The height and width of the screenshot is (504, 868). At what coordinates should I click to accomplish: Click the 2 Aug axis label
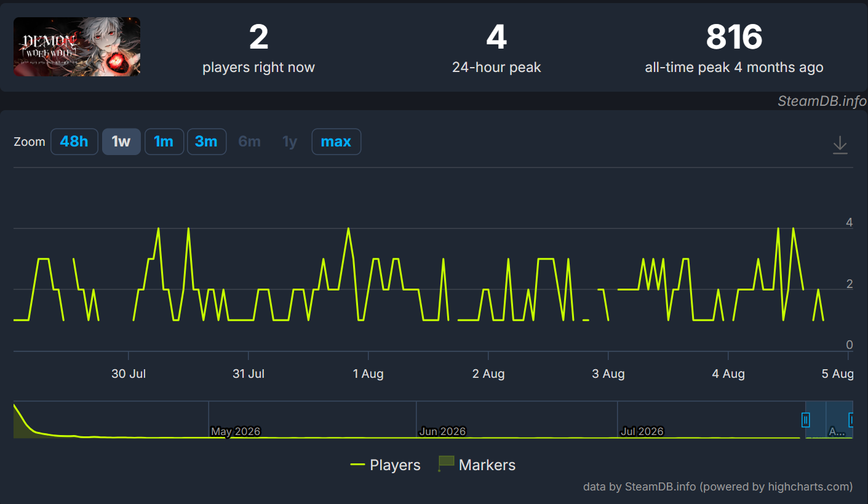pyautogui.click(x=488, y=374)
